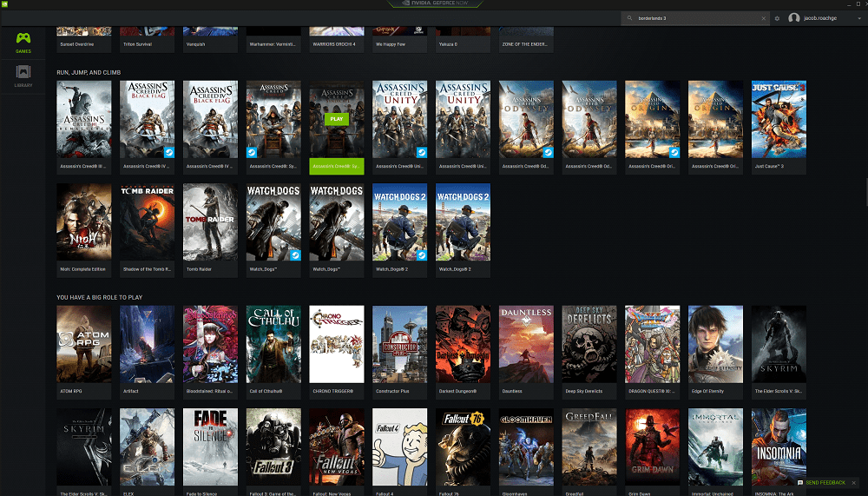Select the Just Cause 3 cover

[x=779, y=119]
